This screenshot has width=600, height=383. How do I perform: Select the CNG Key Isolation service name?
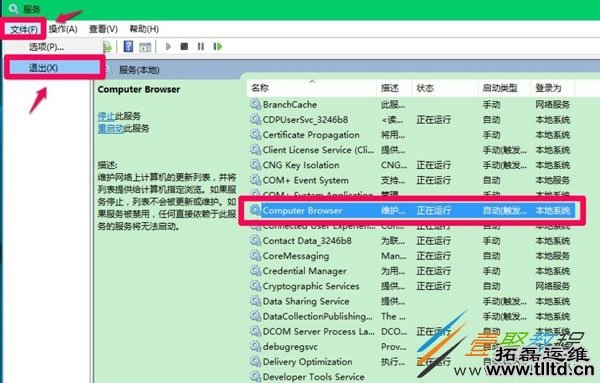click(301, 165)
